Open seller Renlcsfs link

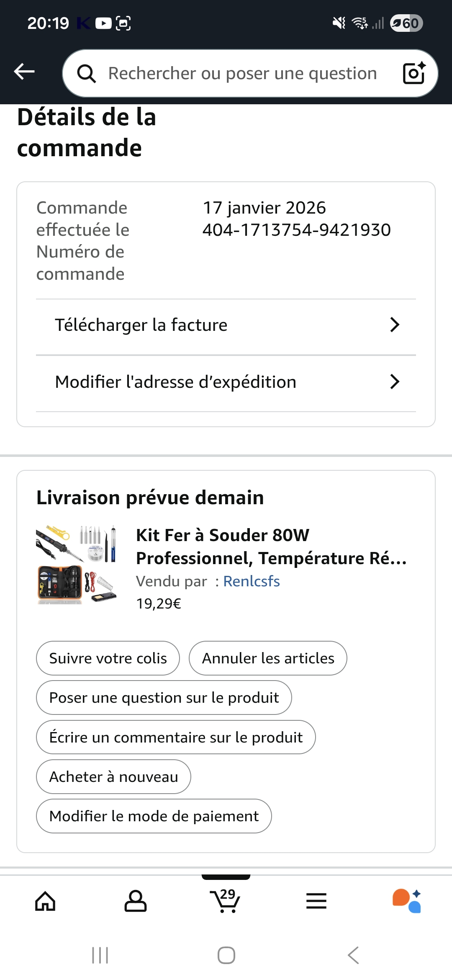point(252,581)
